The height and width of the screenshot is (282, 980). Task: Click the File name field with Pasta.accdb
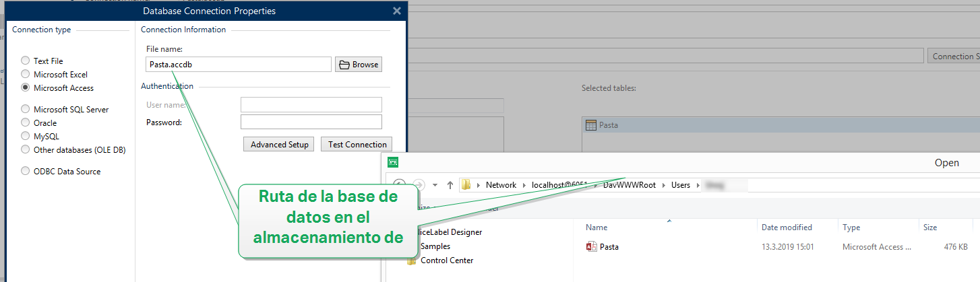(239, 65)
